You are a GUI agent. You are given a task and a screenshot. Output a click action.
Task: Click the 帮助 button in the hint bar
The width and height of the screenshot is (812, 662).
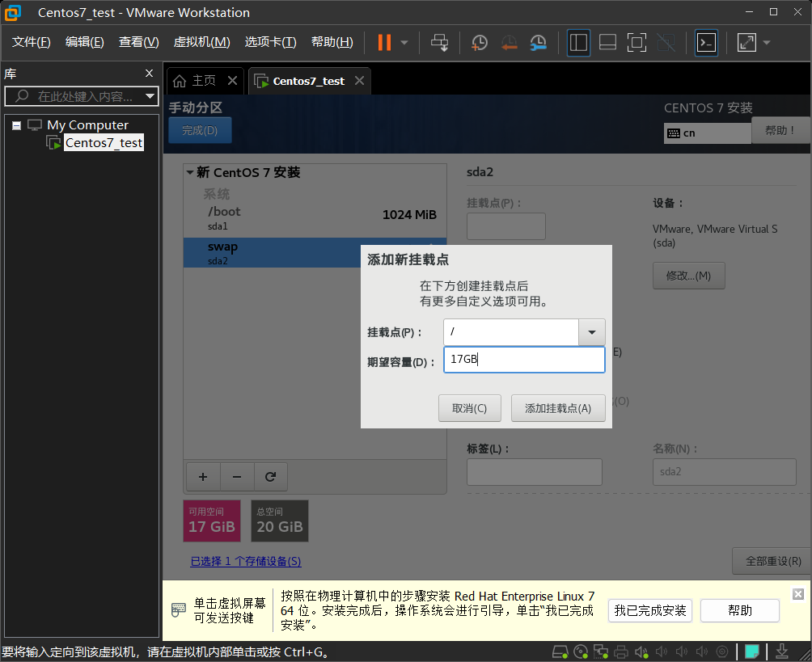click(739, 611)
